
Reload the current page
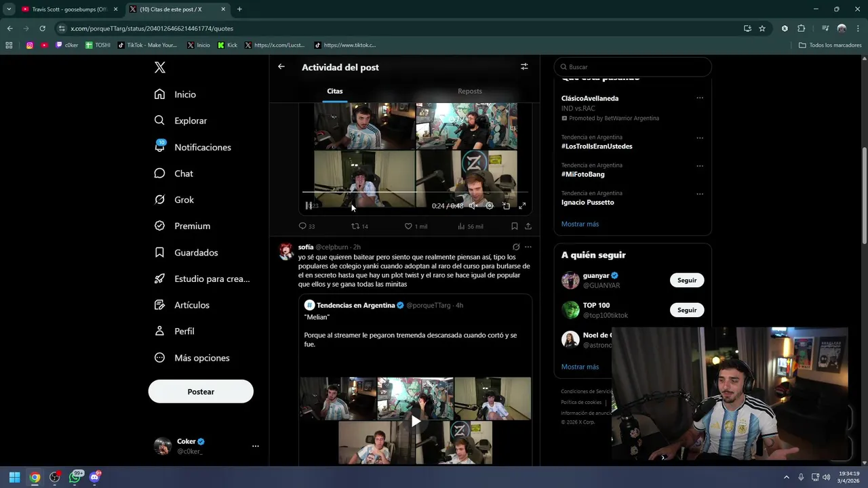(42, 28)
